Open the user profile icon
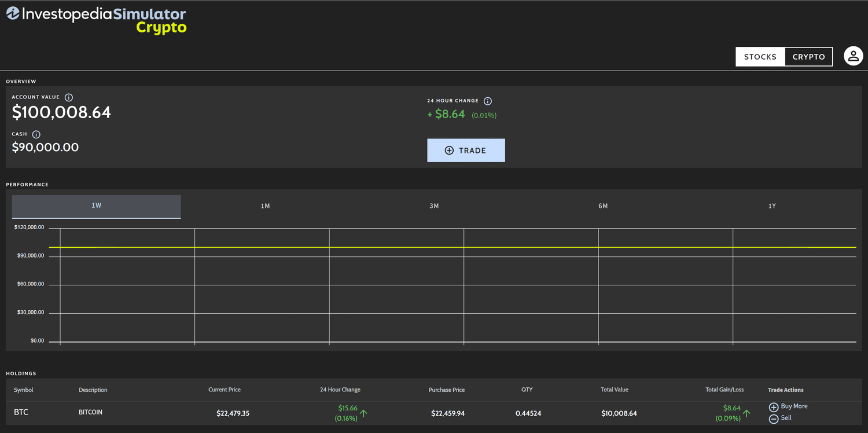Viewport: 868px width, 433px height. pyautogui.click(x=853, y=56)
